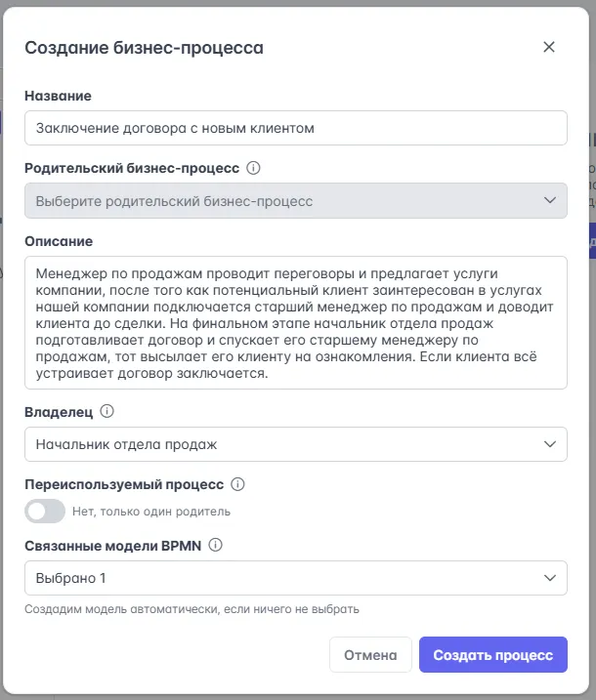Screen dimensions: 596x700
Task: Click inside the Описание text area
Action: [x=295, y=322]
